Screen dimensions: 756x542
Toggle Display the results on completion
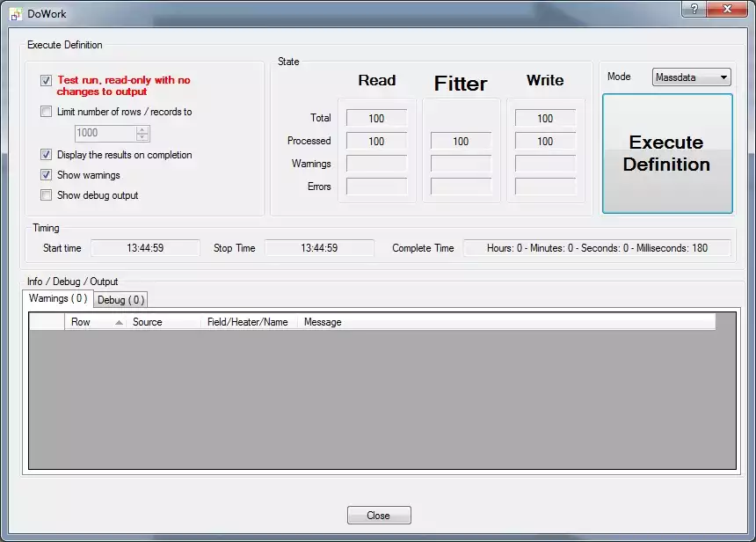pos(47,155)
